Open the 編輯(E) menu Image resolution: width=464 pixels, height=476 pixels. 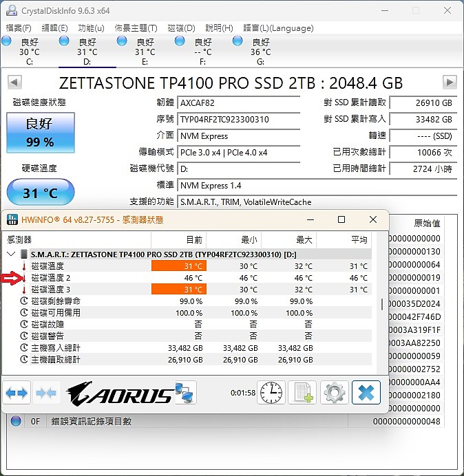pos(54,28)
